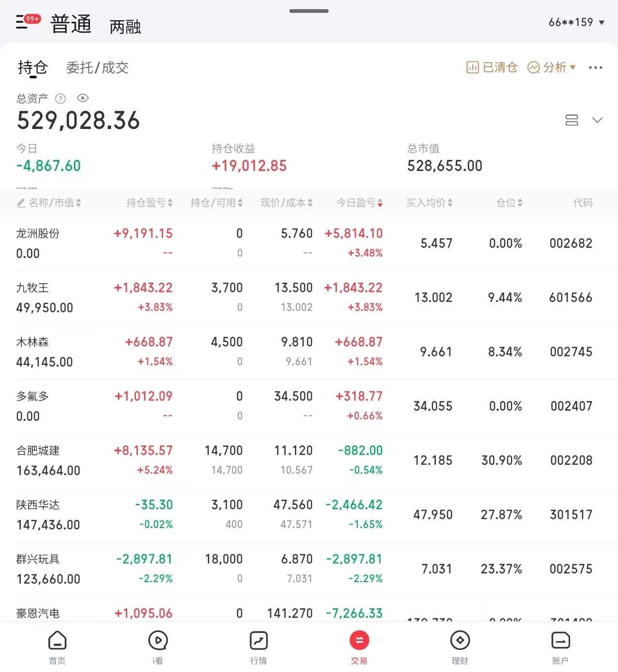Expand the asset summary chevron
618x672 pixels.
click(597, 120)
